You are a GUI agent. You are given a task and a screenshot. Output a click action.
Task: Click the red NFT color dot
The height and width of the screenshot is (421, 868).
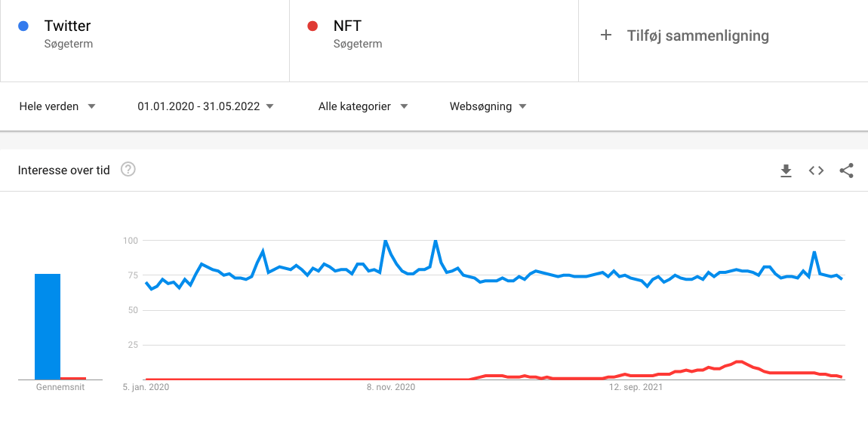(312, 26)
